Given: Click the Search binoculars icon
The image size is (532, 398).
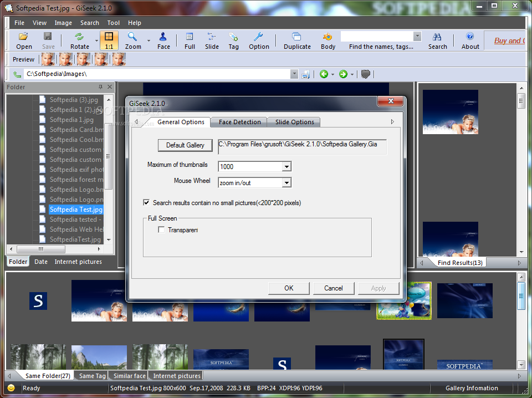Looking at the screenshot, I should coord(437,40).
